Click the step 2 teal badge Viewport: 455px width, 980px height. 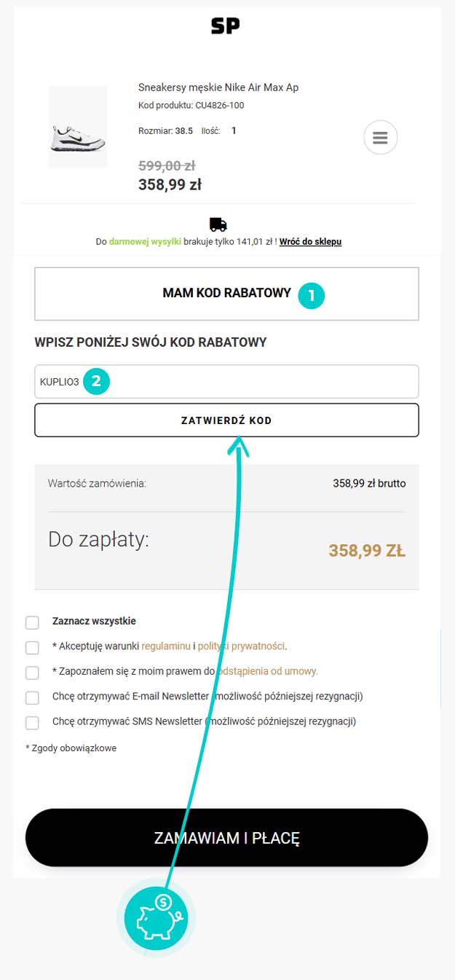(x=96, y=381)
